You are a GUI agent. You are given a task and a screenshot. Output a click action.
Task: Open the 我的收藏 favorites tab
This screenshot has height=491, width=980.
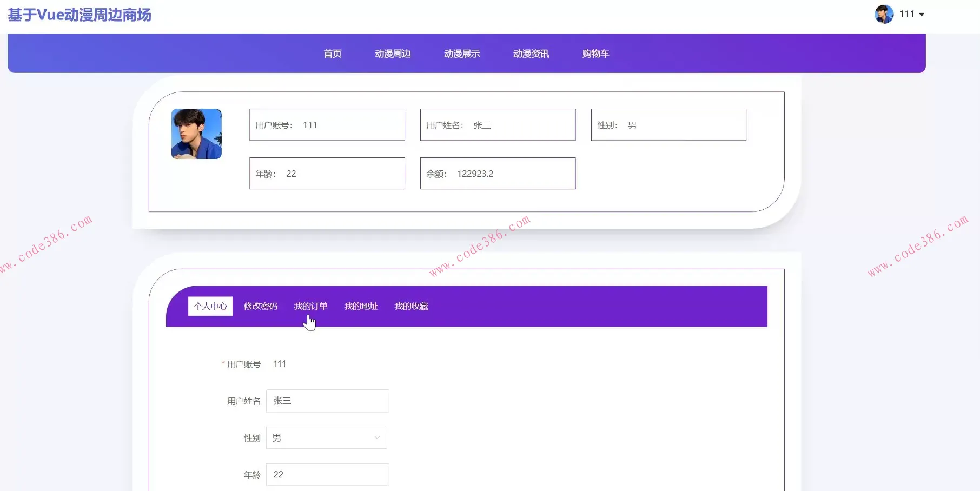[x=411, y=306]
